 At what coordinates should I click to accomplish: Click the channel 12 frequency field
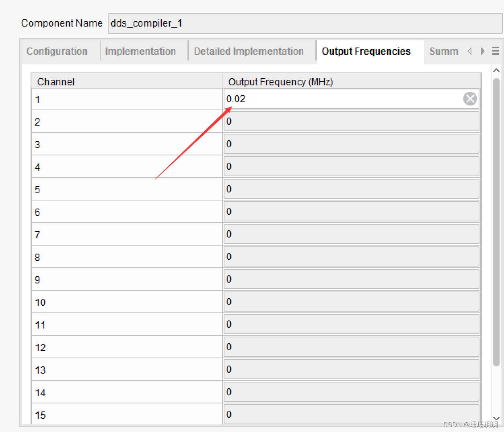click(351, 347)
